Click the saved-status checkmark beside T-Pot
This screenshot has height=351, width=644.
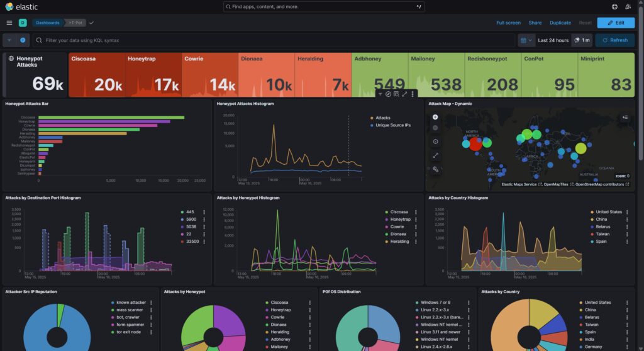[x=92, y=23]
